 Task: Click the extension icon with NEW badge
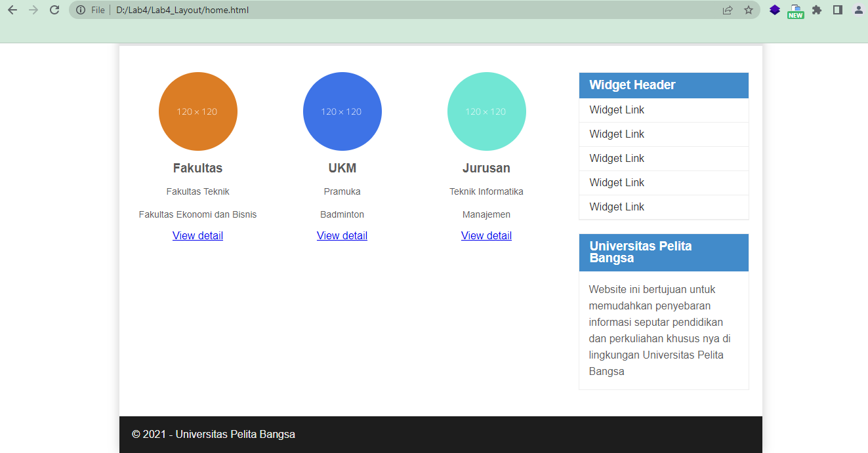tap(795, 10)
